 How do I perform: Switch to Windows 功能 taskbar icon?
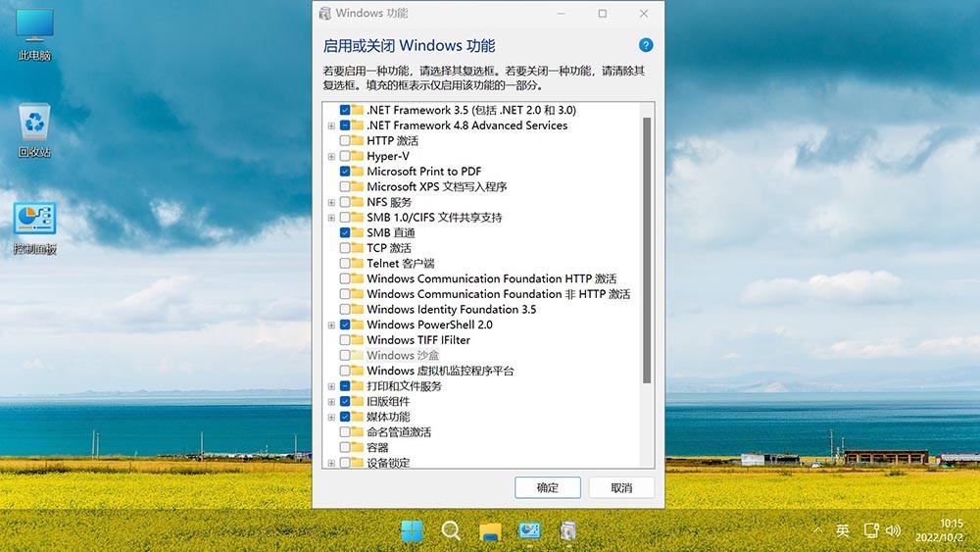[x=567, y=530]
